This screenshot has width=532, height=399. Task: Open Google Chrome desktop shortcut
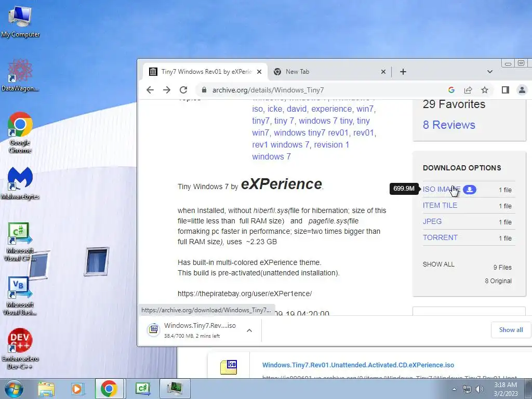(x=20, y=132)
